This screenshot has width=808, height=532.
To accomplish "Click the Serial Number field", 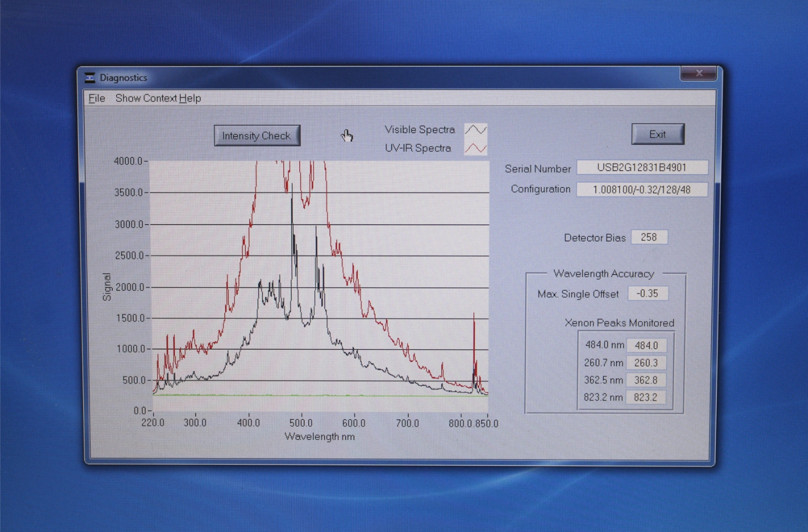I will tap(642, 168).
